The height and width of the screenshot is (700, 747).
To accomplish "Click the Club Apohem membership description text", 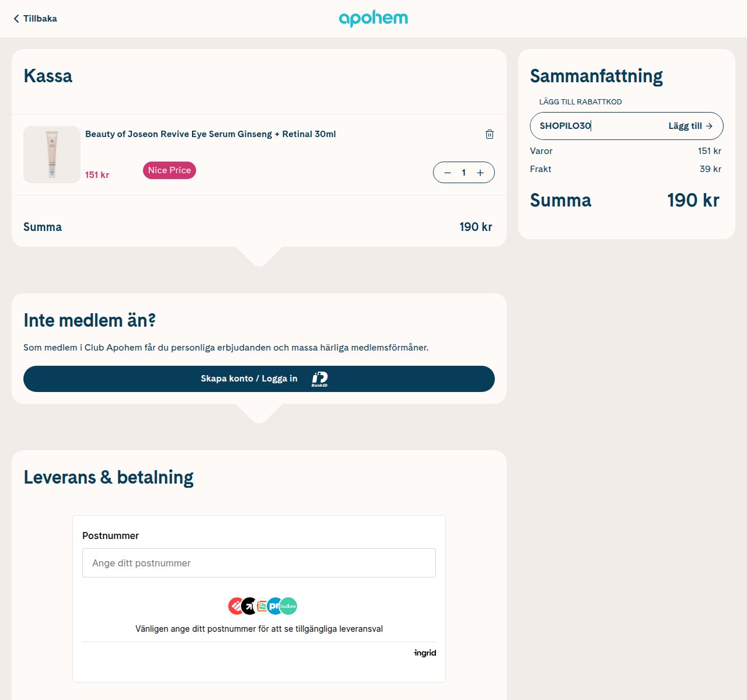I will 226,348.
